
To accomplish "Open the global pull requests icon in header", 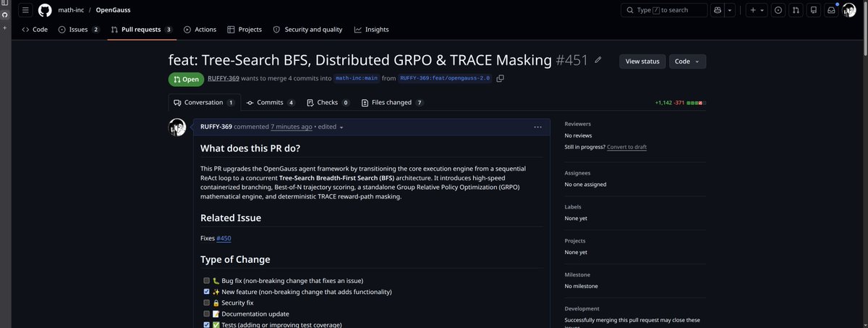I will (x=796, y=10).
